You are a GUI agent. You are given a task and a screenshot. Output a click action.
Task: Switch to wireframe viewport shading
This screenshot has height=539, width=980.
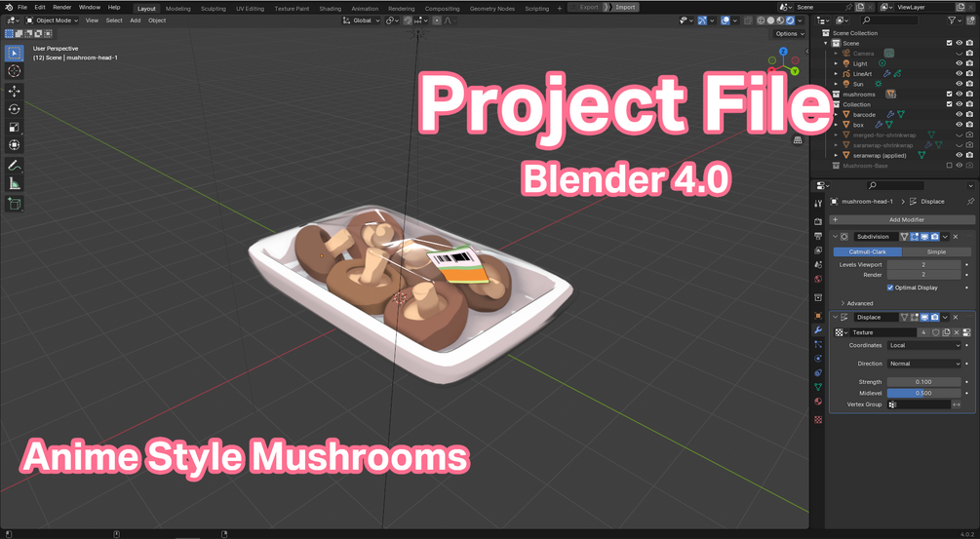coord(761,20)
